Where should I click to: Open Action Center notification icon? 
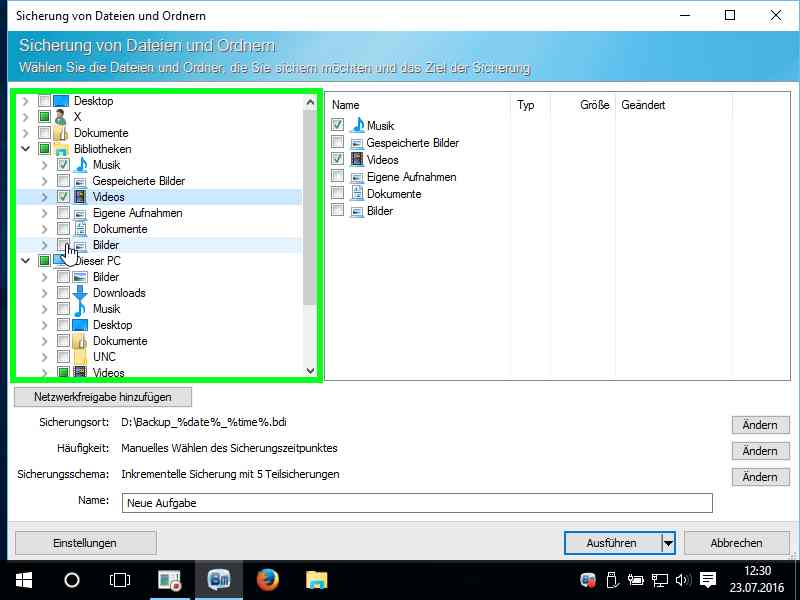[708, 580]
